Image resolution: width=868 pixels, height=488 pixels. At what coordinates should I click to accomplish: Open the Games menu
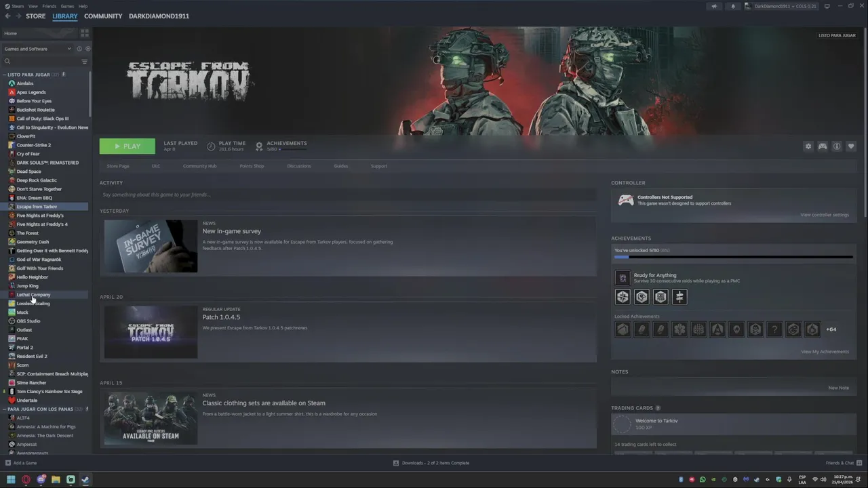[67, 6]
